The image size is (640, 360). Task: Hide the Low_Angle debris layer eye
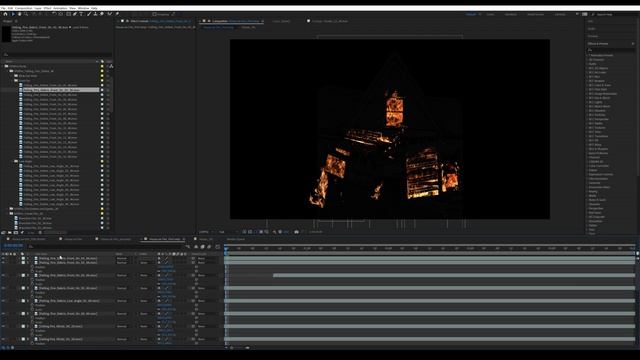[3, 301]
